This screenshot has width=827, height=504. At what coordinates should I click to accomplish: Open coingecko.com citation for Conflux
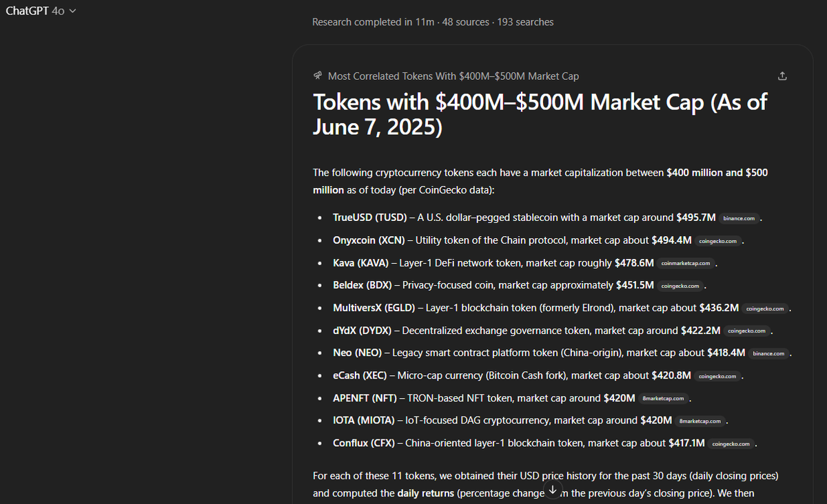[731, 443]
